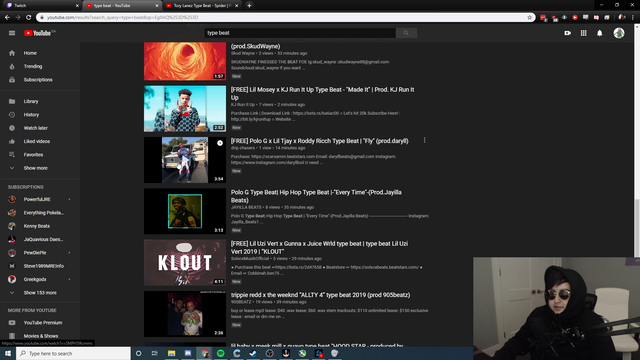Switch to Tory Lanez Type Beat tab
This screenshot has height=360, width=640.
202,6
